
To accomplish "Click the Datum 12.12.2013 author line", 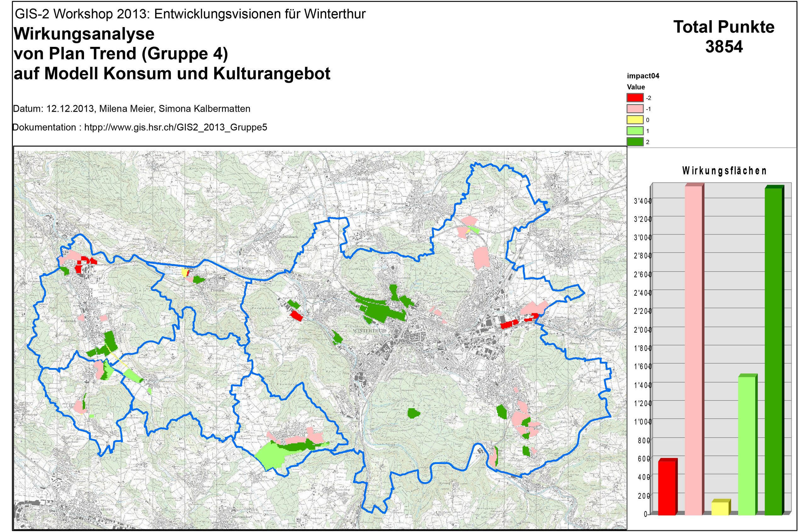I will 132,109.
